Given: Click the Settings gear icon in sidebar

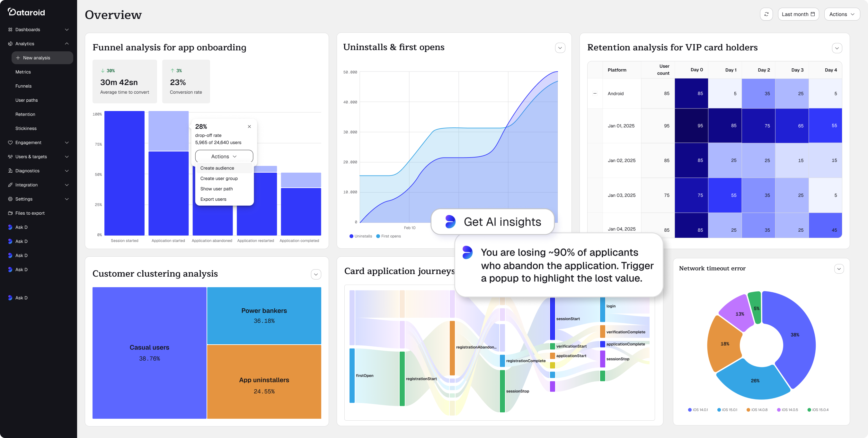Looking at the screenshot, I should 10,199.
